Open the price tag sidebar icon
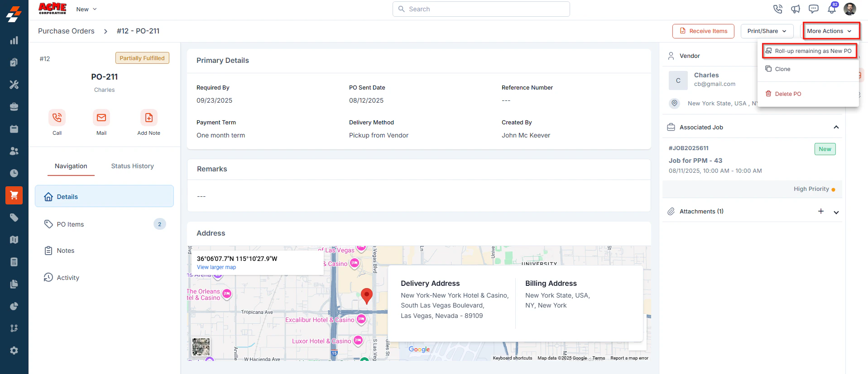 (x=14, y=218)
